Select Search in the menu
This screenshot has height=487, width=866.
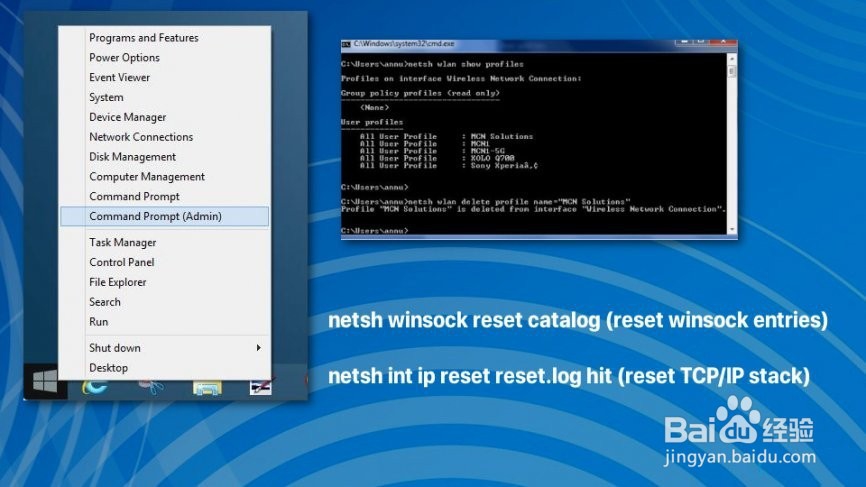(165, 302)
